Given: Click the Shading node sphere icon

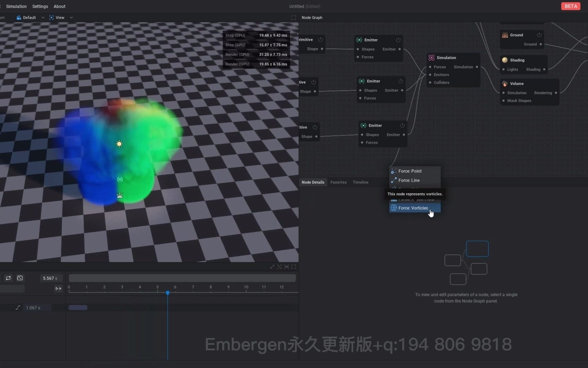Looking at the screenshot, I should tap(505, 60).
